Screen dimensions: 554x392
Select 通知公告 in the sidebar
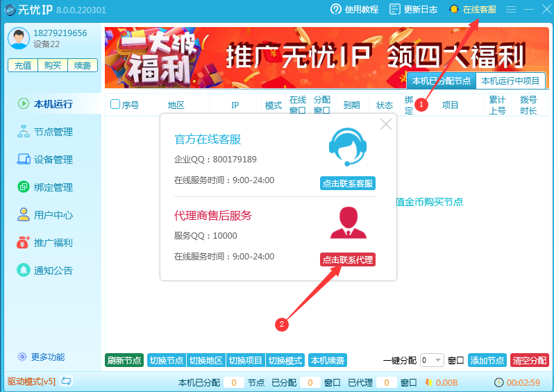(53, 270)
